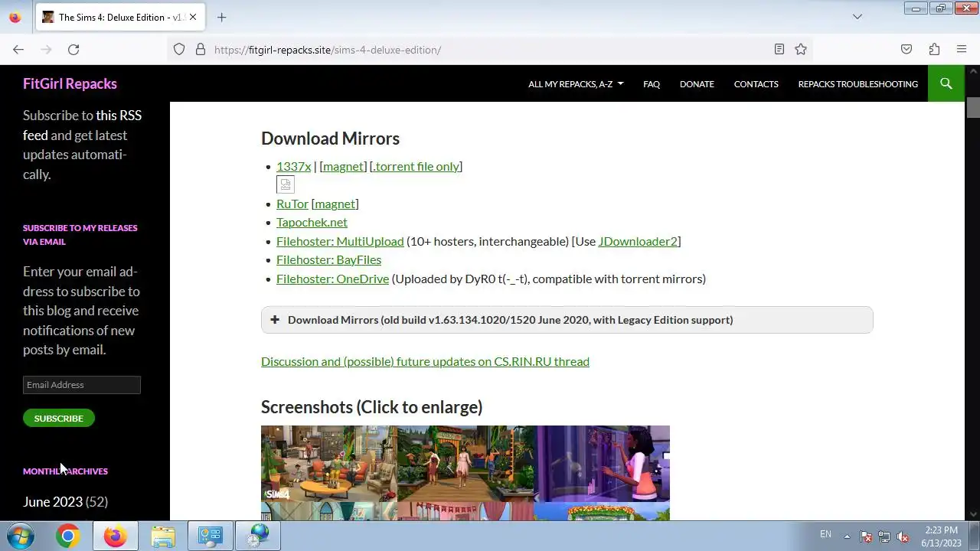The image size is (980, 551).
Task: Open the FAQ menu item
Action: [652, 84]
